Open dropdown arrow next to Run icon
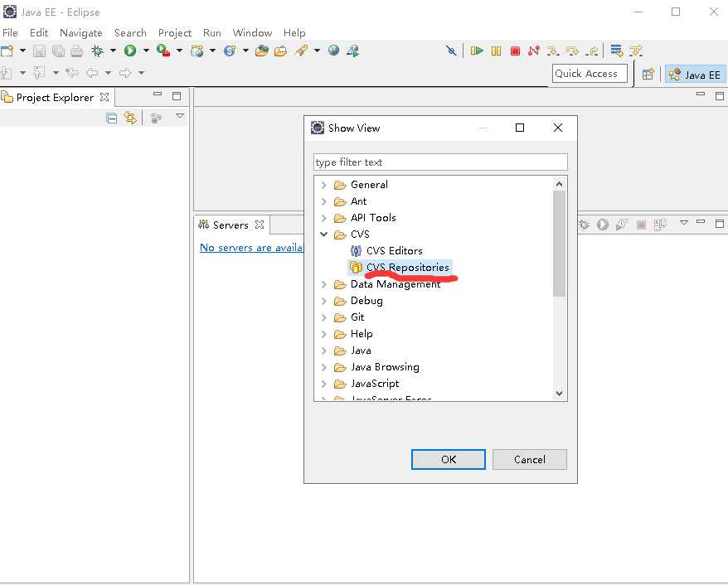Screen dimensions: 728x585 pos(146,51)
